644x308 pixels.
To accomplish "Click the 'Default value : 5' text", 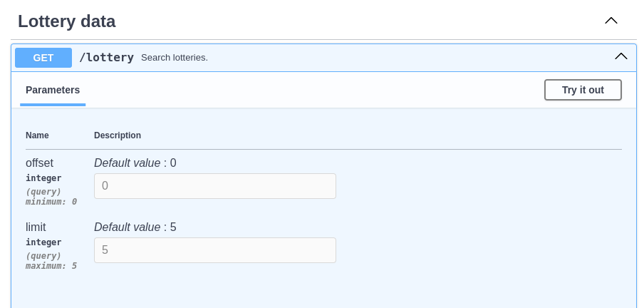I will (x=135, y=227).
